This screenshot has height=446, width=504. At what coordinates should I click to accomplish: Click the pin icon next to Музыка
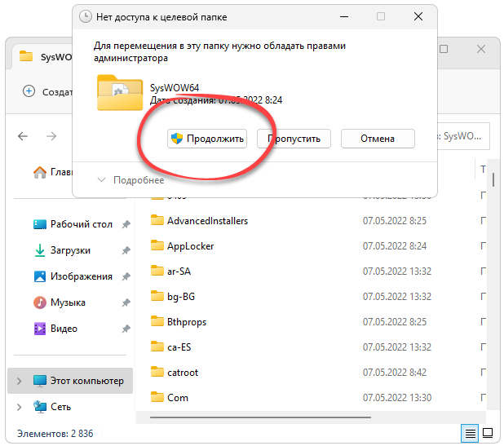pyautogui.click(x=126, y=302)
